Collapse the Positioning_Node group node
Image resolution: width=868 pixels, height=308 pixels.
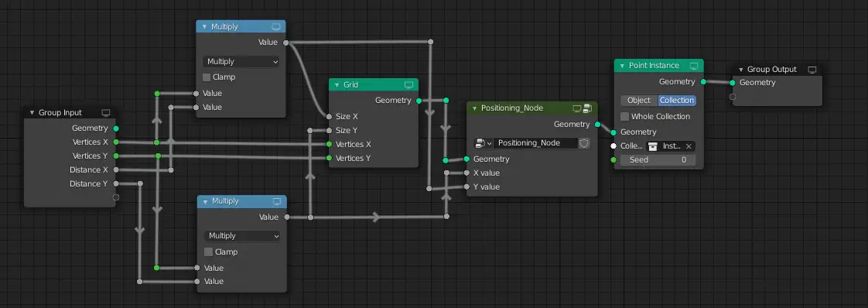(x=474, y=108)
